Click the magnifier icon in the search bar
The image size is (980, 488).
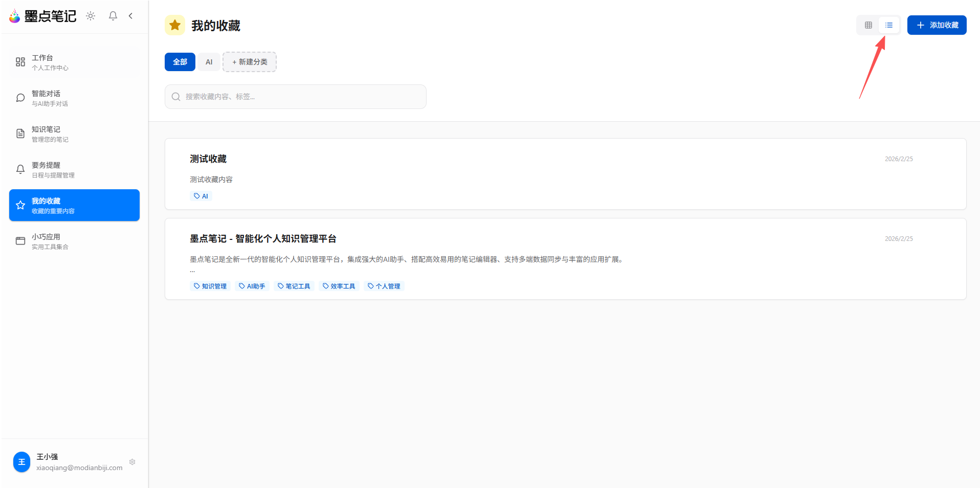(x=175, y=97)
